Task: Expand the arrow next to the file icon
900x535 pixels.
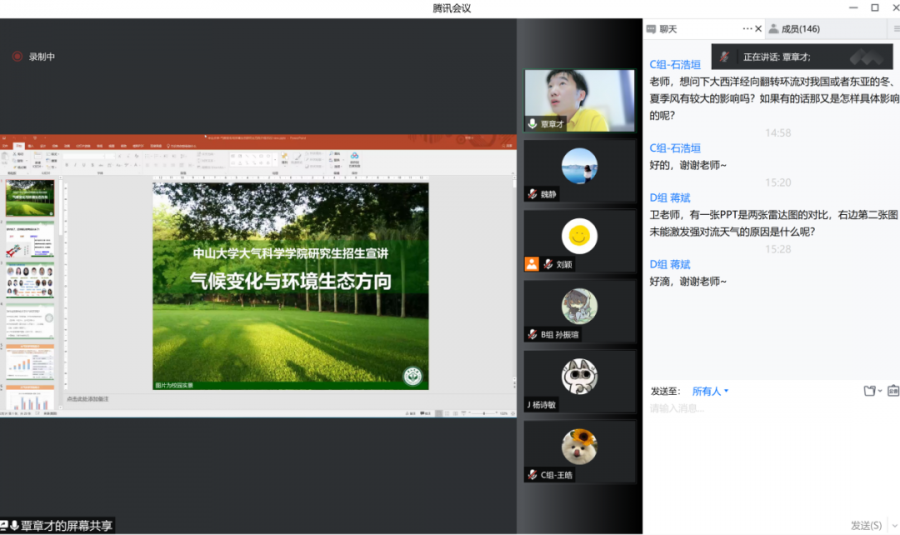Action: pyautogui.click(x=880, y=391)
